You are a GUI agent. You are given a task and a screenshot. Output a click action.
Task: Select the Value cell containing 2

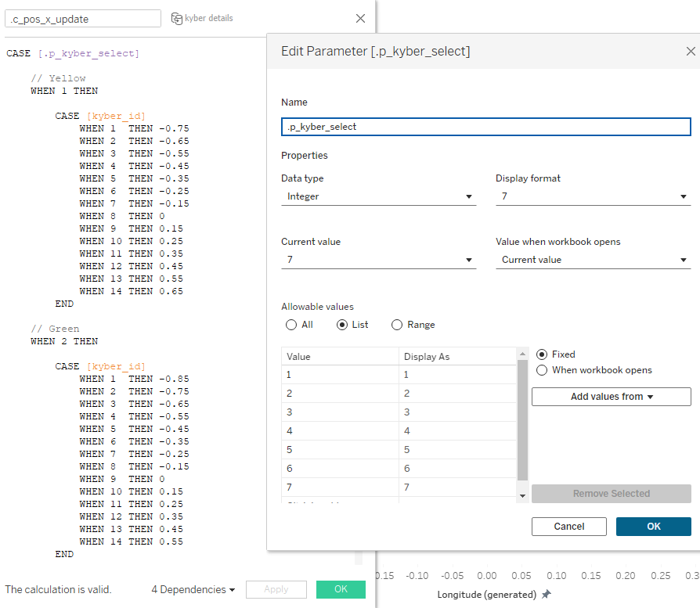pos(340,394)
